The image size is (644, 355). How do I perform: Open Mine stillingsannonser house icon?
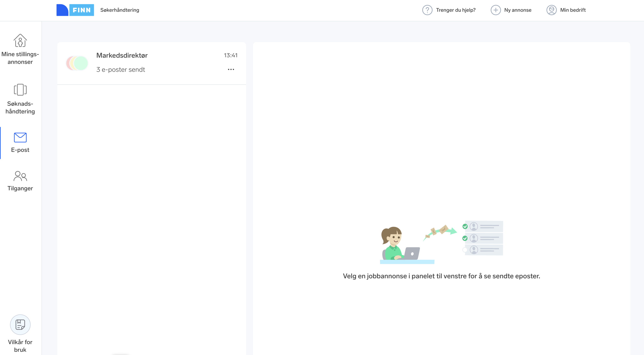20,40
